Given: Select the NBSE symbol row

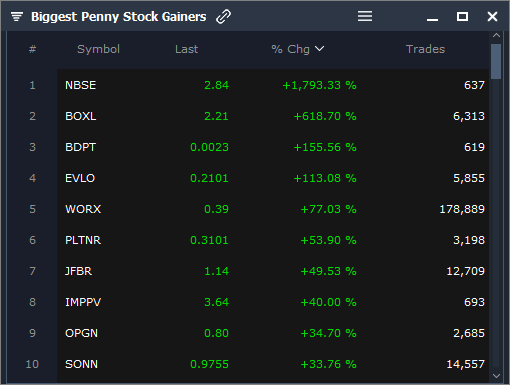Looking at the screenshot, I should (x=273, y=85).
